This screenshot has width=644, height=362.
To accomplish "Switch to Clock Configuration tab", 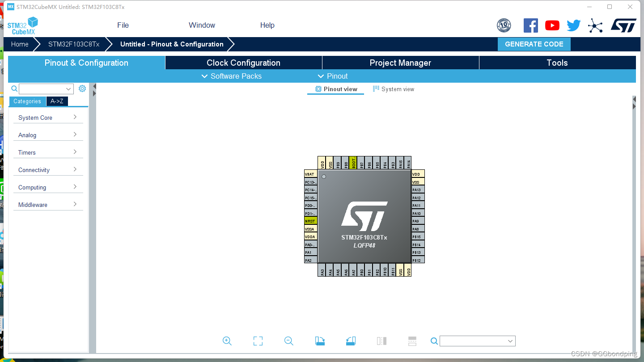I will [244, 63].
